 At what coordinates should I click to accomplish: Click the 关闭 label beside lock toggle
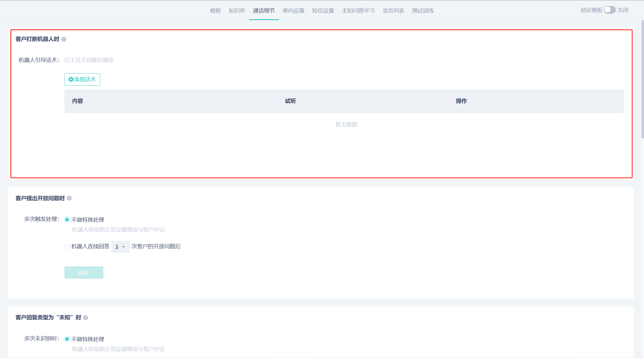coord(623,10)
